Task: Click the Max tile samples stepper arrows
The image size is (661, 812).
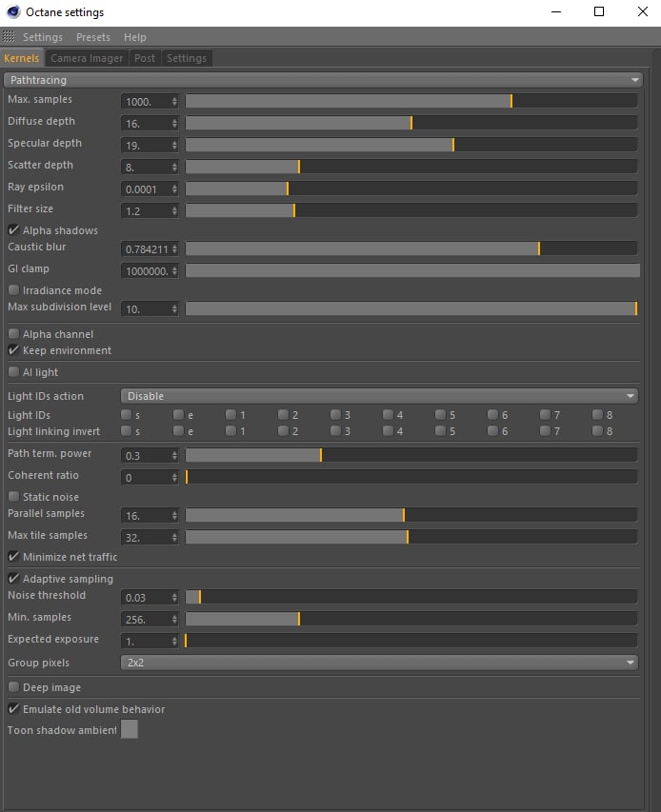Action: click(174, 538)
